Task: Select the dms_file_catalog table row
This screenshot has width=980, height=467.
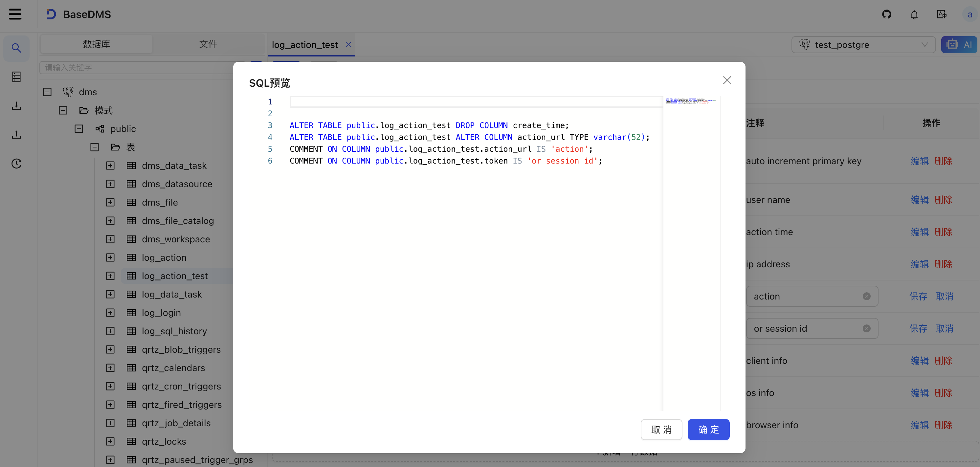Action: point(178,221)
